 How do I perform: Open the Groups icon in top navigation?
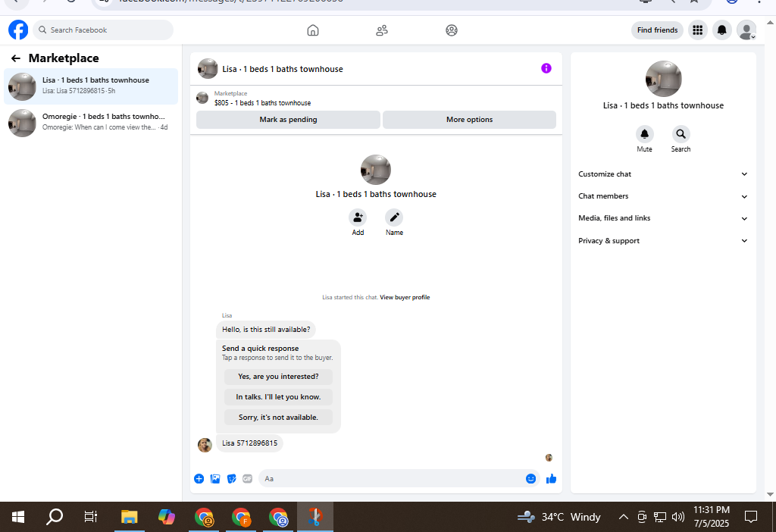click(452, 30)
